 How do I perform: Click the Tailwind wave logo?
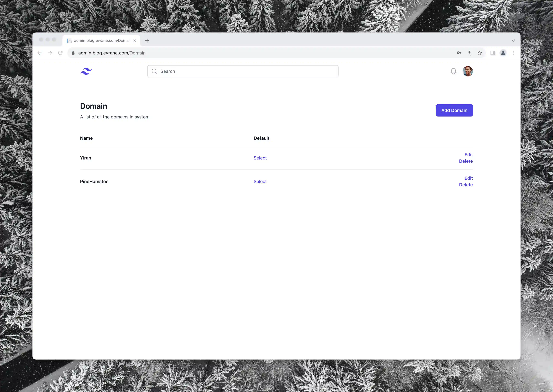tap(86, 71)
